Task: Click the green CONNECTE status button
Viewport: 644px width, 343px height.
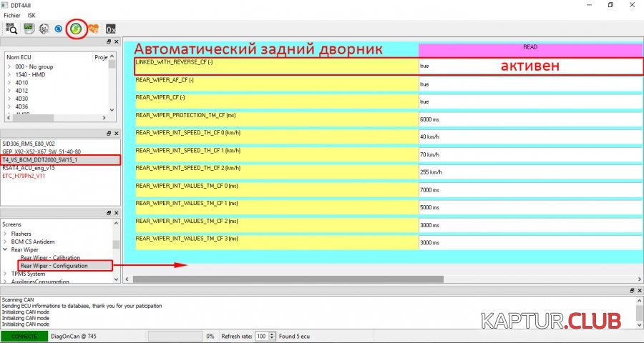Action: point(24,336)
